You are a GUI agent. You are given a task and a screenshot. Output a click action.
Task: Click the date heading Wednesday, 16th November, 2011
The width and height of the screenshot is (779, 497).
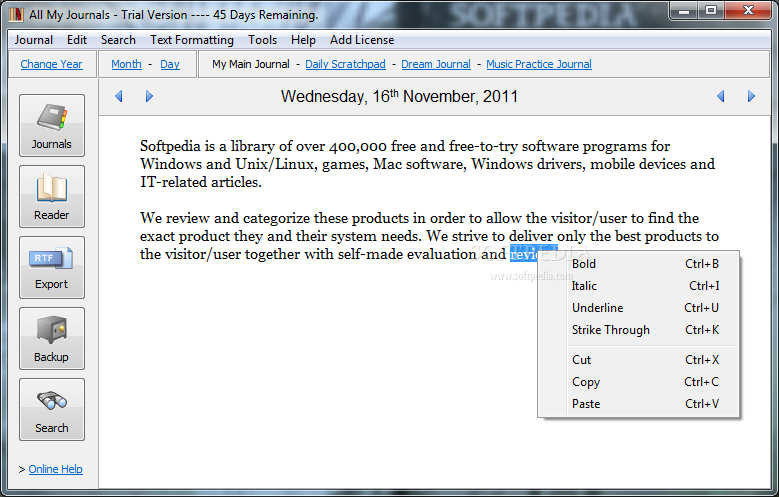click(x=399, y=96)
